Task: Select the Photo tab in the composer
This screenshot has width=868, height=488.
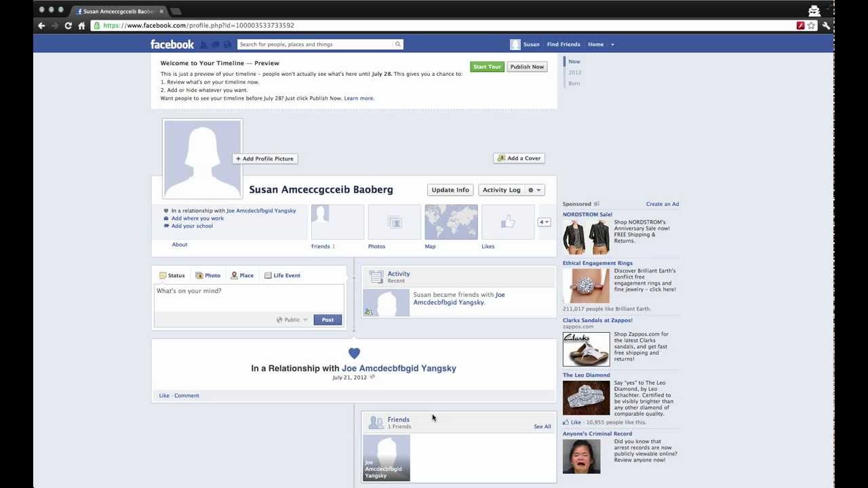Action: 208,276
